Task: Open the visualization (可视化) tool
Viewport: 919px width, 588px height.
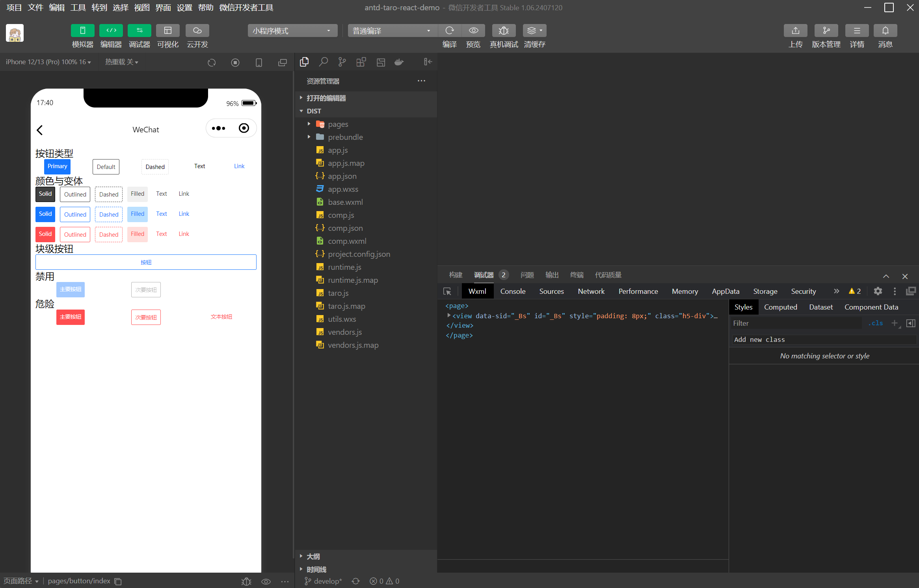Action: click(168, 30)
